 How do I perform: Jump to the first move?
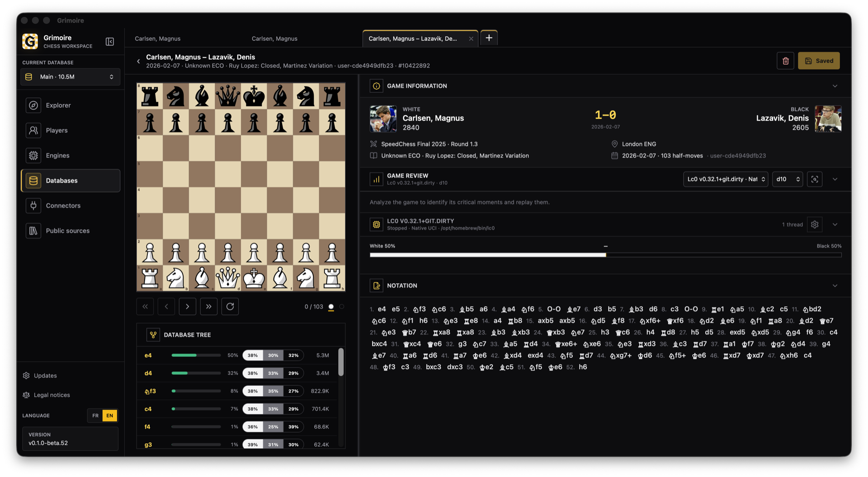tap(145, 307)
